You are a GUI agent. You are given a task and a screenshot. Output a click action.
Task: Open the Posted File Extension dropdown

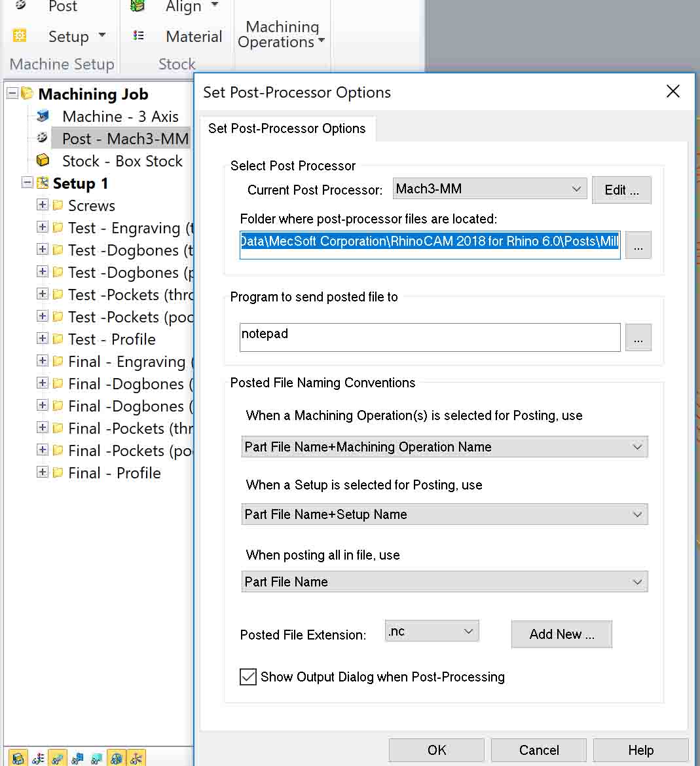(x=432, y=631)
